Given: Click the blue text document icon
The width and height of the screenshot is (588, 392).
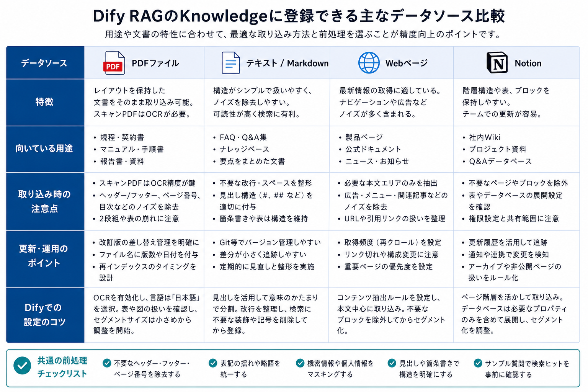Looking at the screenshot, I should (x=231, y=63).
